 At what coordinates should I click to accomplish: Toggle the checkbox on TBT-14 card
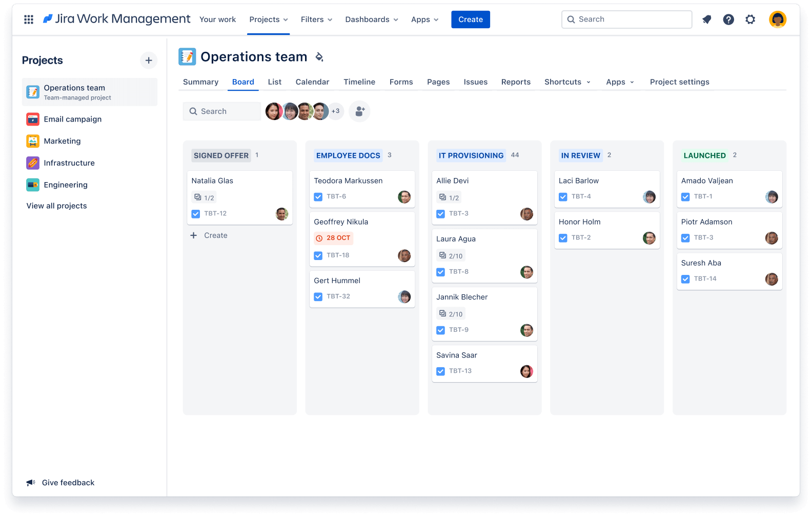pyautogui.click(x=685, y=279)
